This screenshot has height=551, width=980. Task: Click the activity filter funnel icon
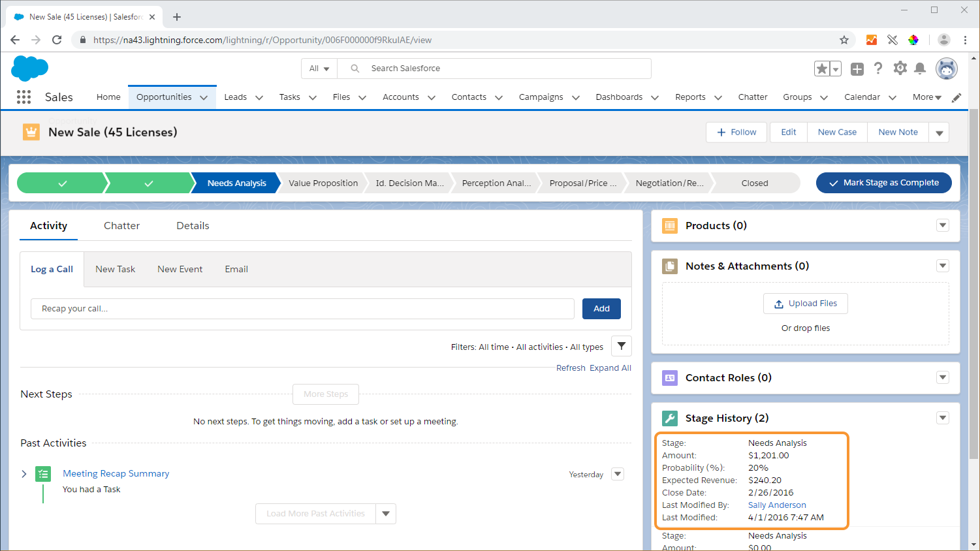622,346
